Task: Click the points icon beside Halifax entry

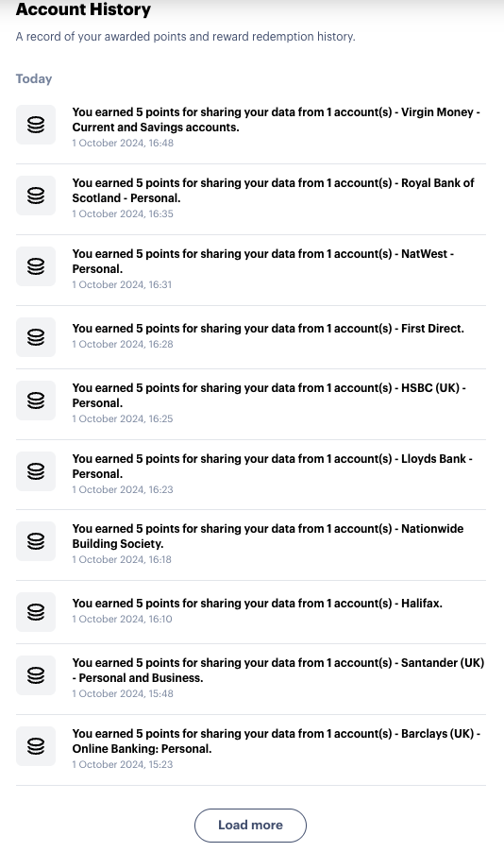Action: 36,612
